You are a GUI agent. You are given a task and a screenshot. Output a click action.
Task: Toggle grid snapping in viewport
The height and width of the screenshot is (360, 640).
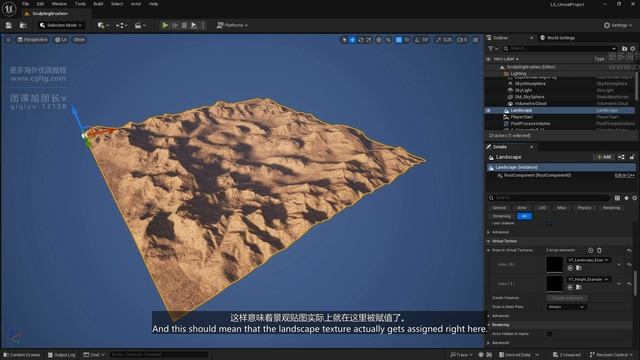coord(399,40)
